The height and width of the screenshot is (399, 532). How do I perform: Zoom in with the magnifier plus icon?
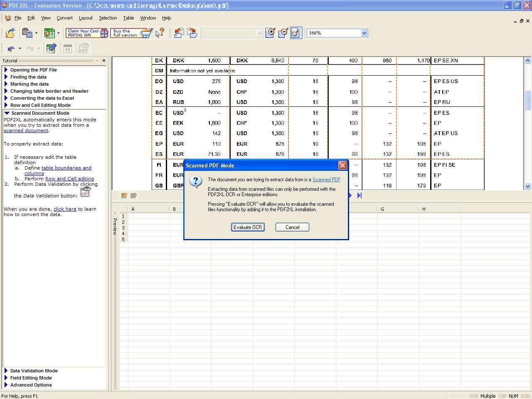pyautogui.click(x=270, y=33)
